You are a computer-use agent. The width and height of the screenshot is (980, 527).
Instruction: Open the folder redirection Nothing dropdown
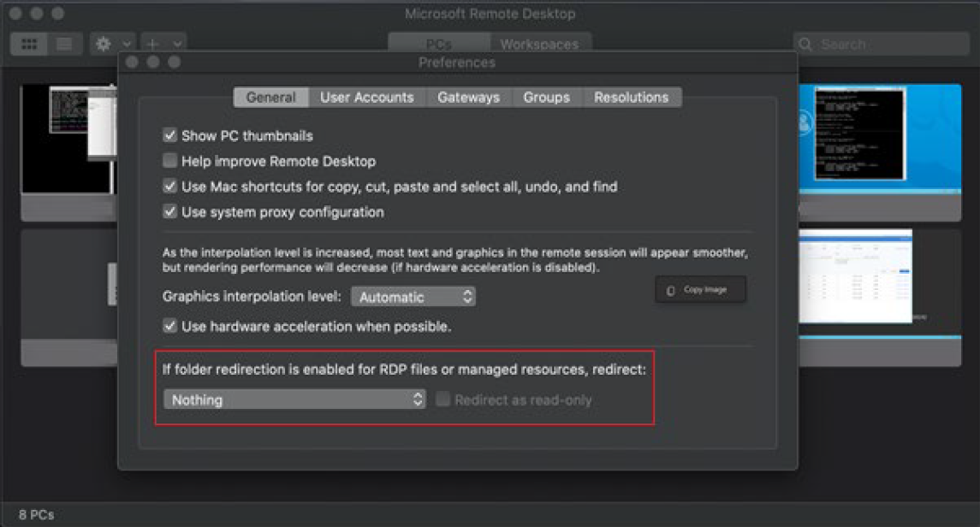(x=294, y=400)
